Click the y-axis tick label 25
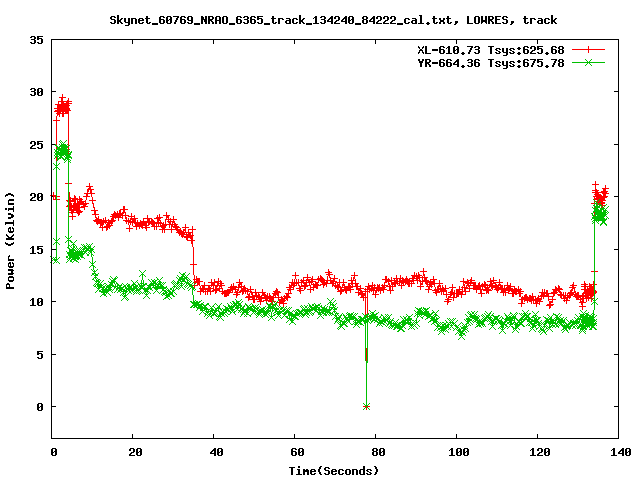The width and height of the screenshot is (640, 480). (x=36, y=145)
